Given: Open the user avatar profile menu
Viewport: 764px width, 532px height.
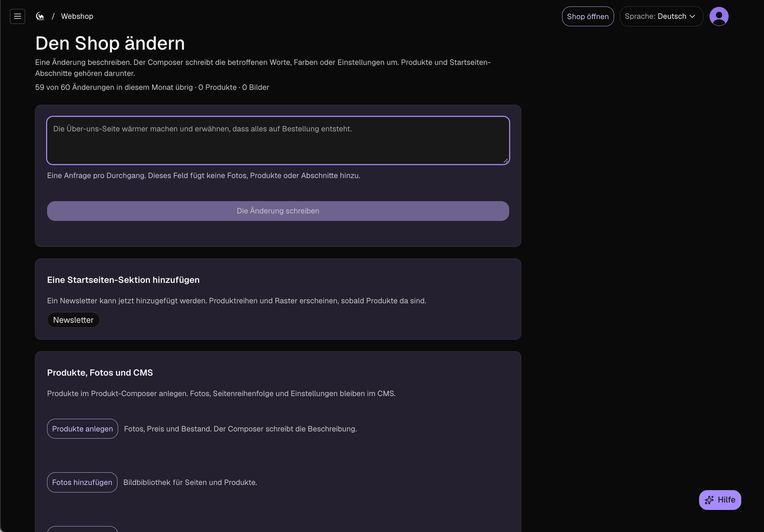Looking at the screenshot, I should pos(719,16).
